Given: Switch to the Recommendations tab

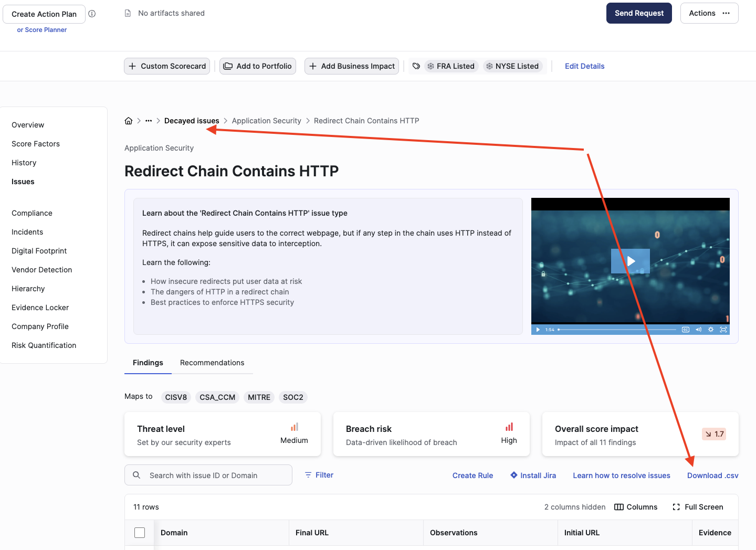Looking at the screenshot, I should tap(212, 363).
